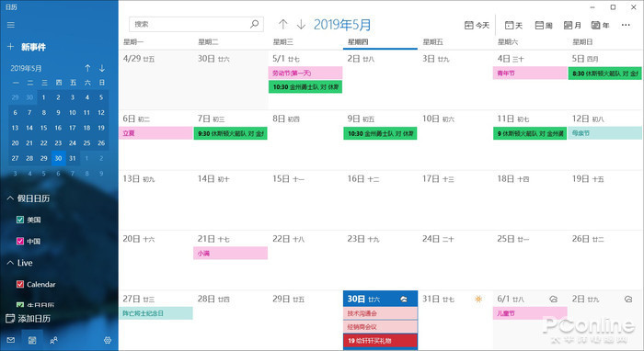Click inside the 搜索 search field
The width and height of the screenshot is (644, 351).
point(190,24)
